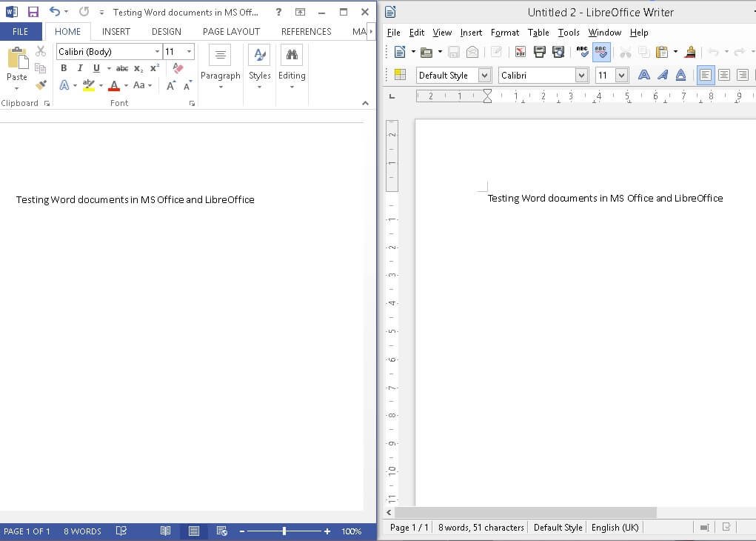Apply yellow Text Highlight Color in Word
The width and height of the screenshot is (756, 541).
(88, 85)
